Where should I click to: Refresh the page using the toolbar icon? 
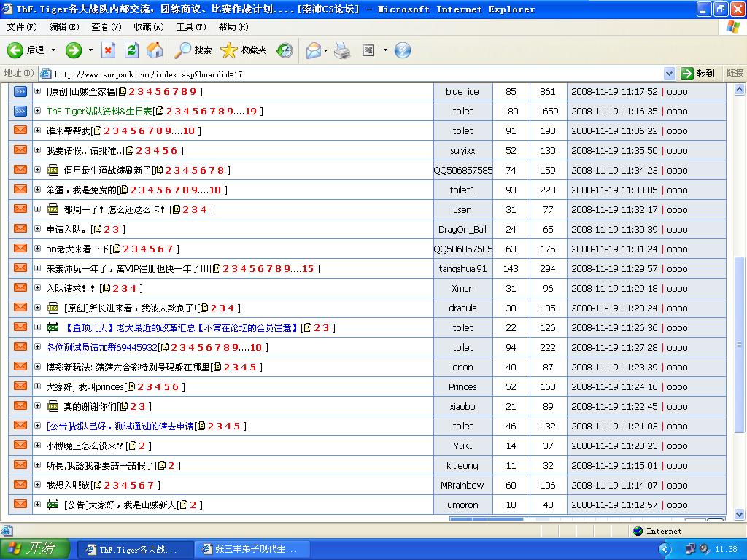pyautogui.click(x=131, y=50)
